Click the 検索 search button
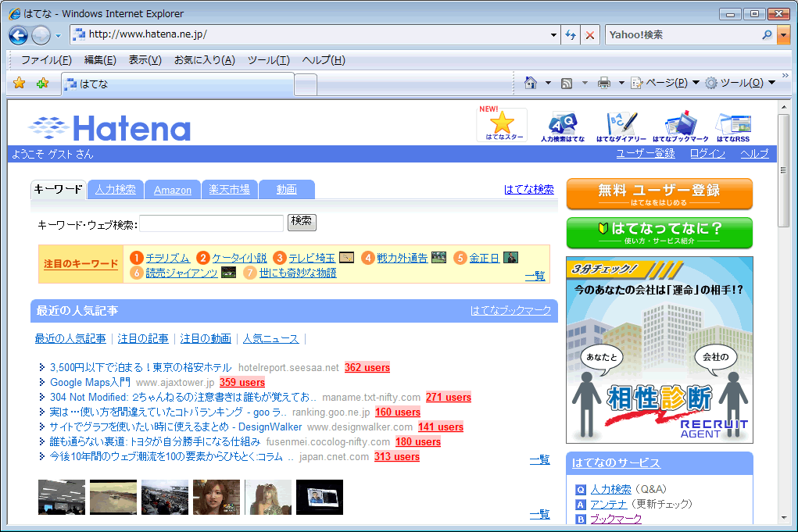The width and height of the screenshot is (798, 532). [302, 222]
